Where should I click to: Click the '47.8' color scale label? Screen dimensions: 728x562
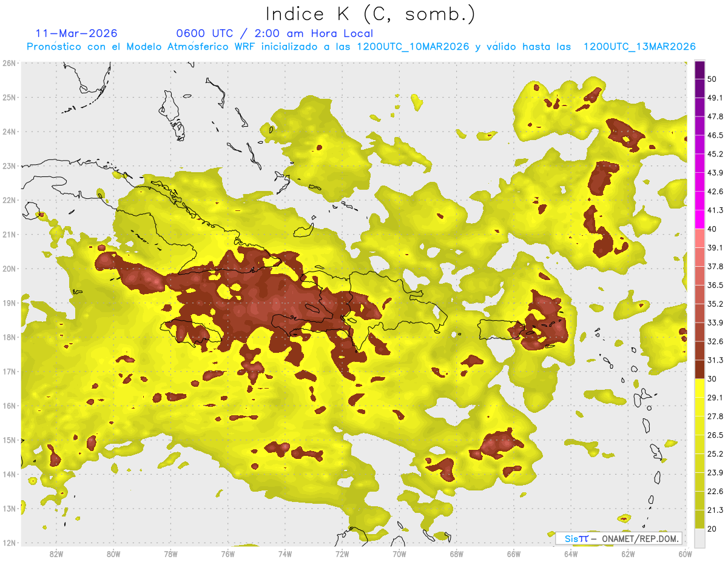tap(715, 116)
